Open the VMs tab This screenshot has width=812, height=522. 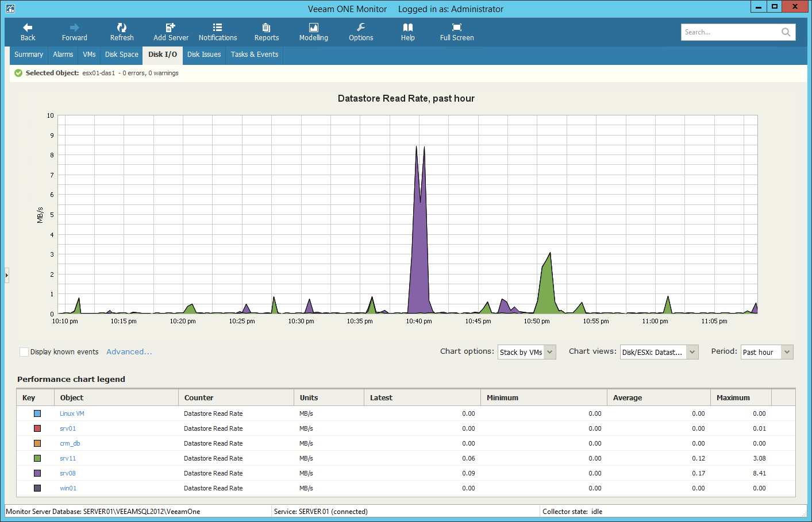tap(89, 55)
